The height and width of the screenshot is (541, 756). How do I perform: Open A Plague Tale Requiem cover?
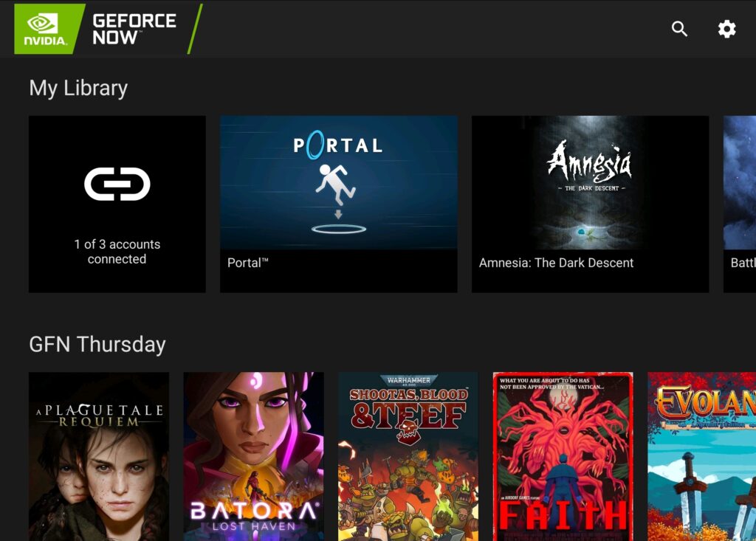point(99,456)
